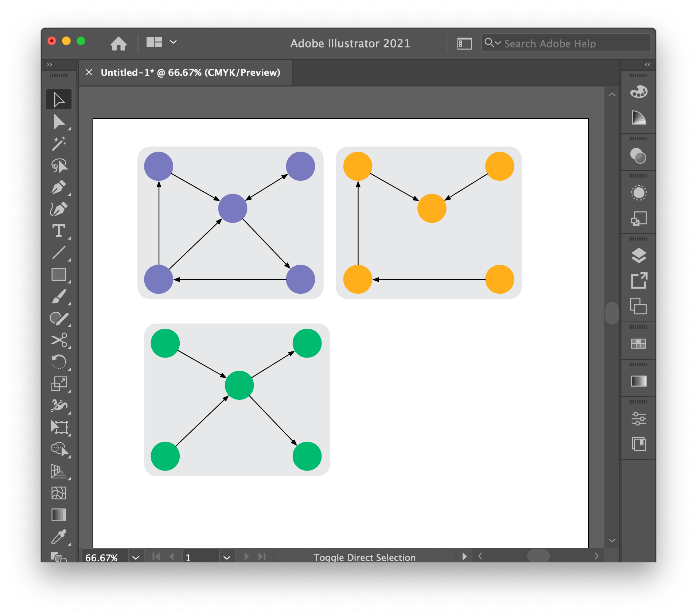Select the Puppet Warp tool

(59, 405)
